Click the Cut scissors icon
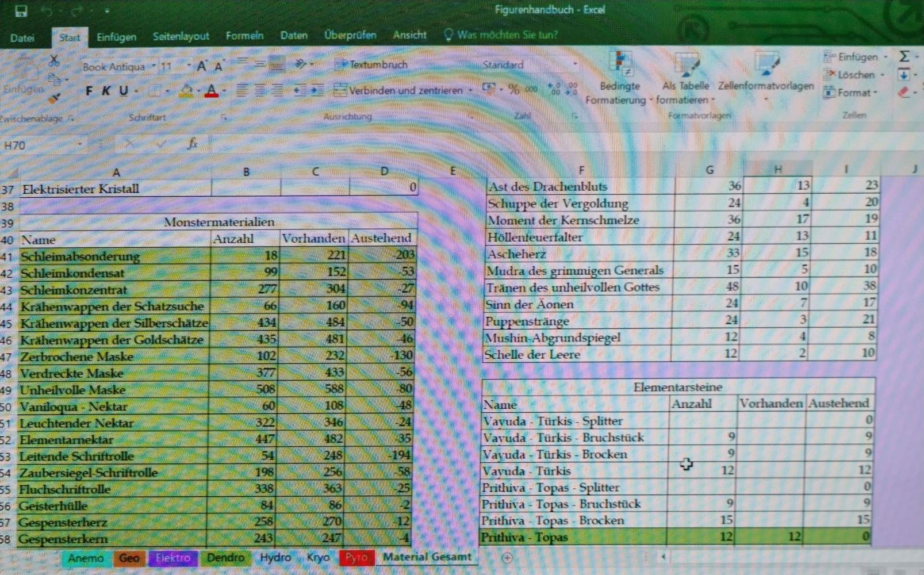The height and width of the screenshot is (575, 924). (x=54, y=60)
